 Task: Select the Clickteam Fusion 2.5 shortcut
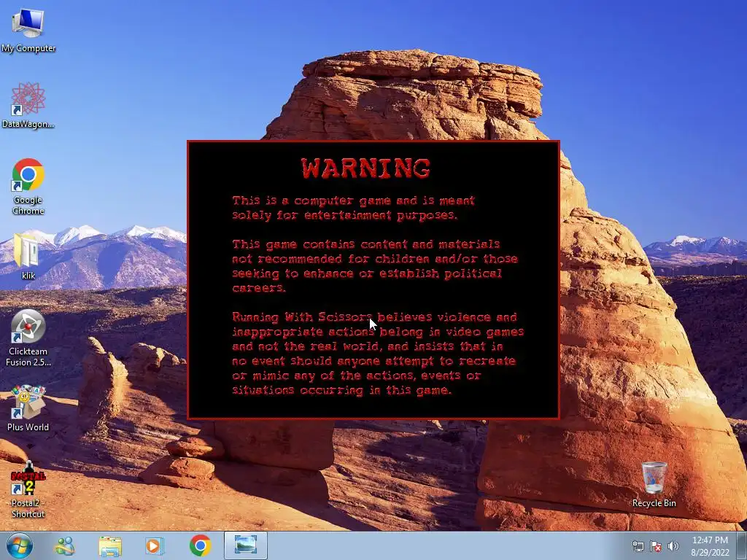point(28,338)
